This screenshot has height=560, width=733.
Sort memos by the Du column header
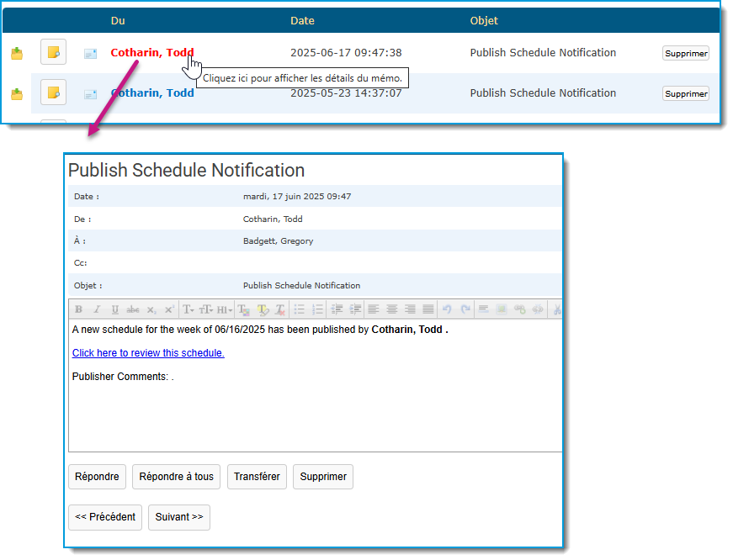[118, 20]
